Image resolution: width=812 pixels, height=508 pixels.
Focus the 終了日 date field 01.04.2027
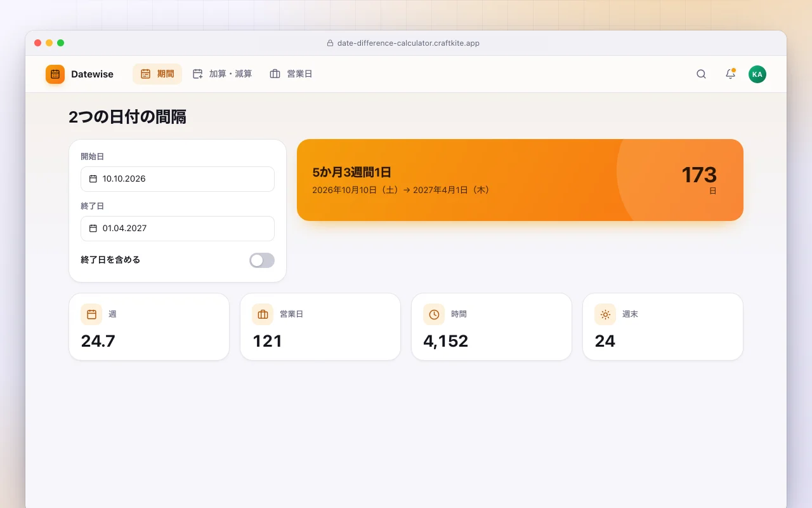178,229
